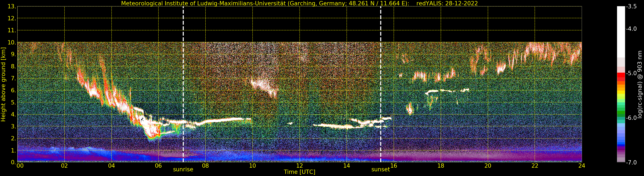Click the '-5.0' colorbar tick value

click(631, 73)
